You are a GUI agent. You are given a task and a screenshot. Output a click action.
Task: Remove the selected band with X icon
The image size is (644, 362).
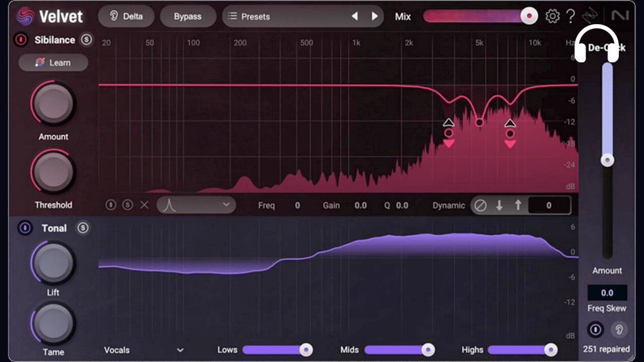point(144,205)
